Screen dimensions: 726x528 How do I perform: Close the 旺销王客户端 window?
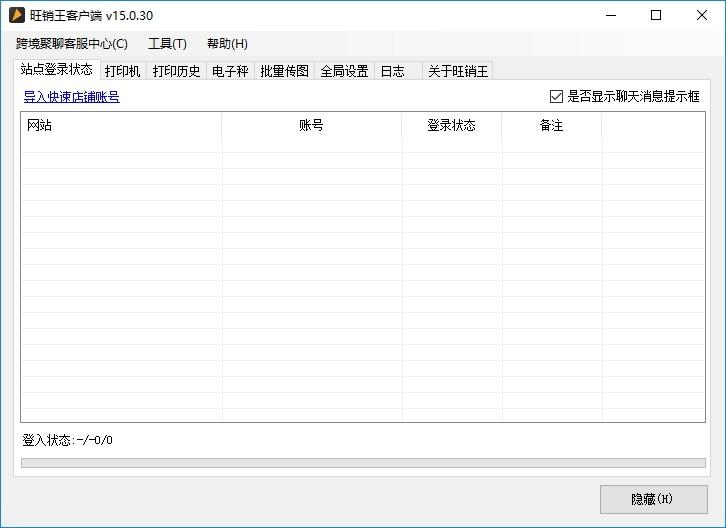coord(701,15)
